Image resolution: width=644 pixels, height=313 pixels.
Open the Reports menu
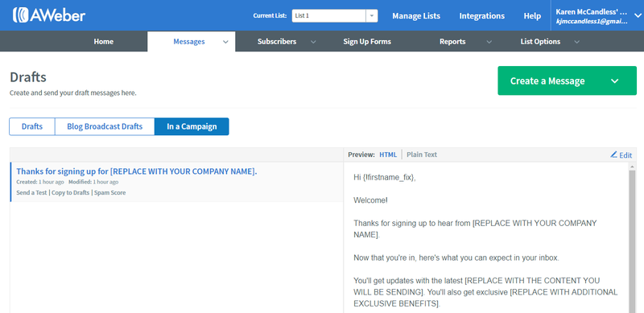[452, 42]
